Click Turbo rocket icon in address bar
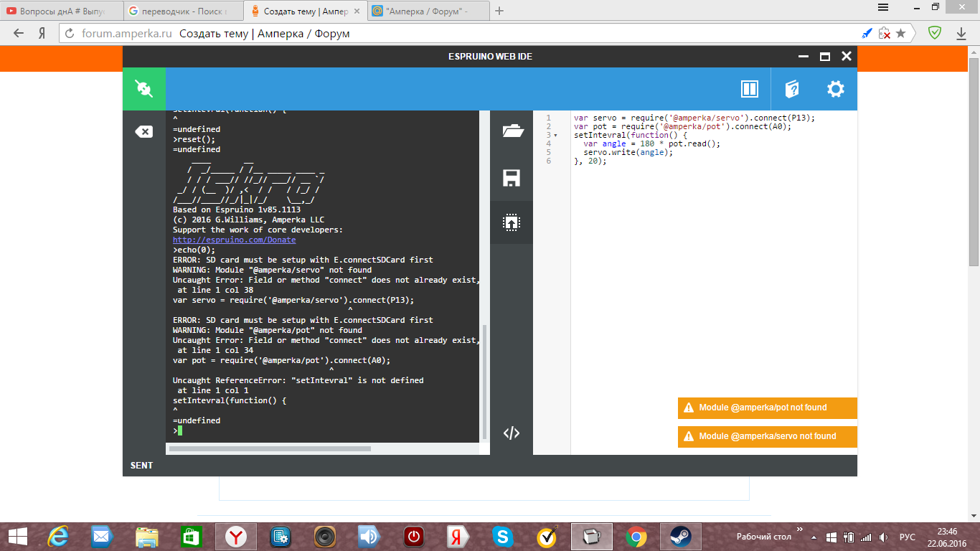 click(x=867, y=33)
